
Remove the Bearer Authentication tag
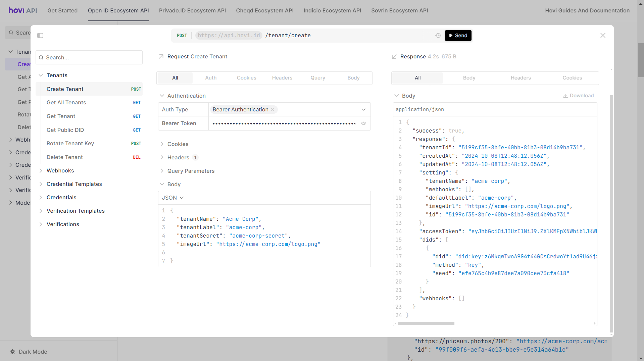click(x=273, y=110)
